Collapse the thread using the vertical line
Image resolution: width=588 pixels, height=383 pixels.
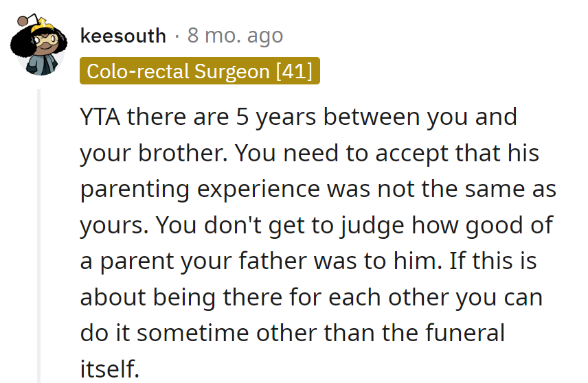pyautogui.click(x=40, y=233)
